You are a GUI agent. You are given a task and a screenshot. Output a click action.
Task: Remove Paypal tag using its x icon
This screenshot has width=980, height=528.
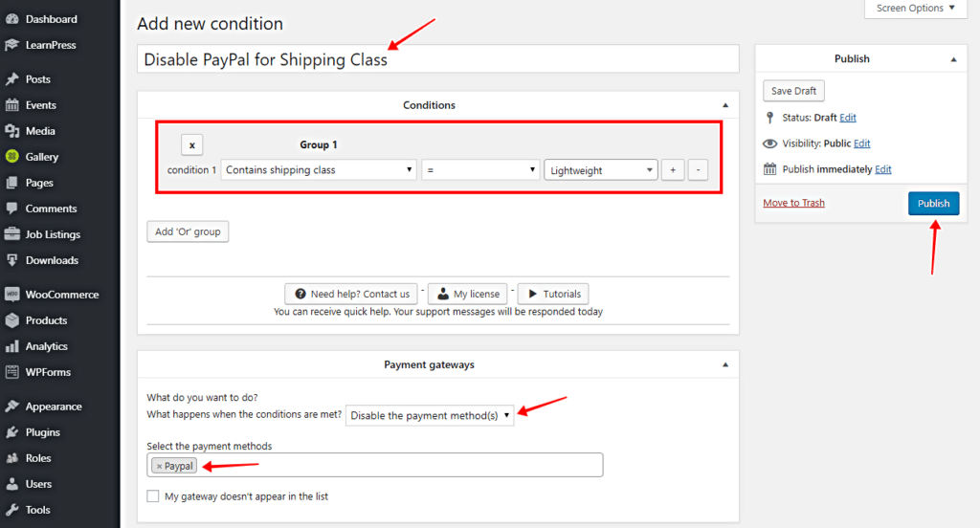click(159, 466)
